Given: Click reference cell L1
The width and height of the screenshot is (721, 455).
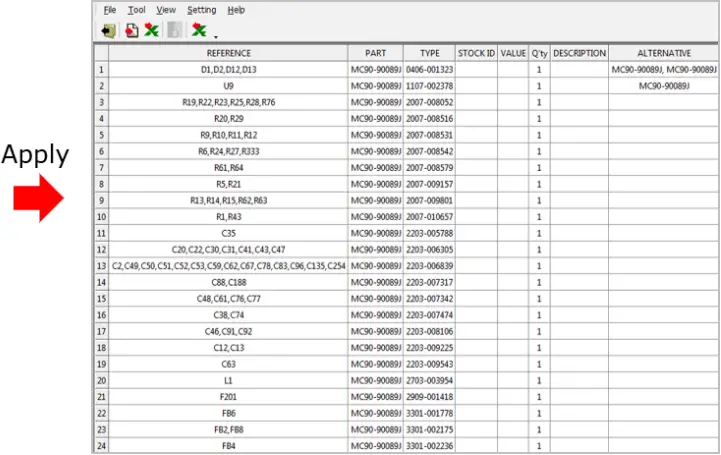Looking at the screenshot, I should pos(229,381).
